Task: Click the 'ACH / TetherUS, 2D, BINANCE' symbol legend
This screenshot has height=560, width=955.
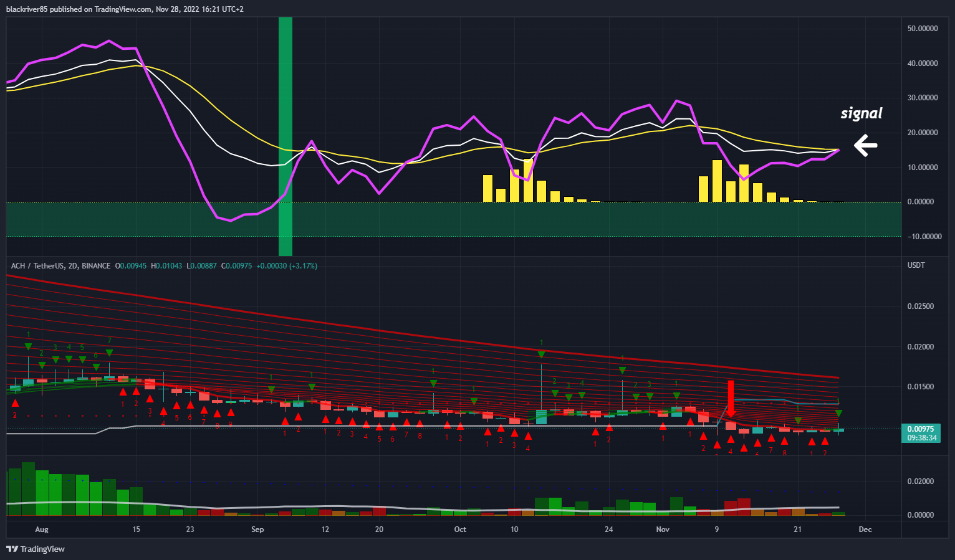Action: point(60,266)
